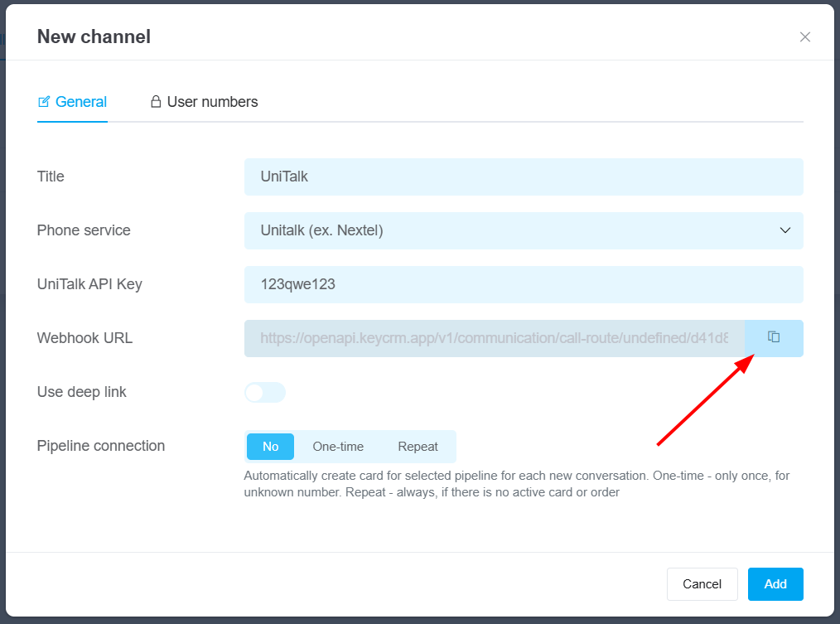The height and width of the screenshot is (624, 840).
Task: Click Add to create the channel
Action: [775, 584]
